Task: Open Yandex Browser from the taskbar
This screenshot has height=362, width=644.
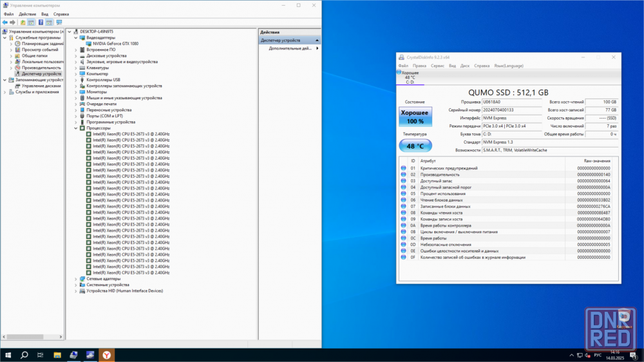Action: (108, 355)
